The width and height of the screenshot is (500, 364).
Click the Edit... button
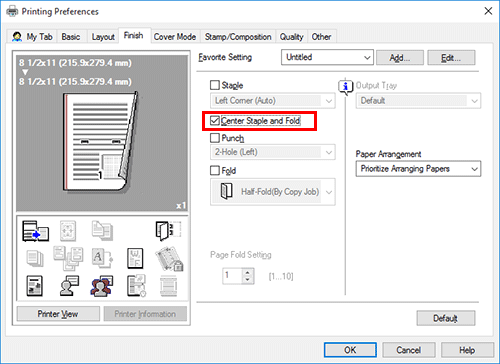pos(451,58)
